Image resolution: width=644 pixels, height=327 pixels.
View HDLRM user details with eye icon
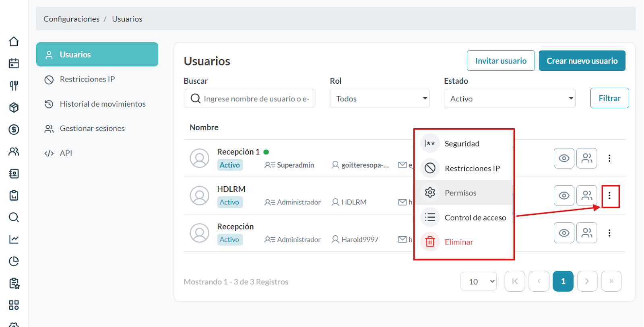pyautogui.click(x=563, y=195)
